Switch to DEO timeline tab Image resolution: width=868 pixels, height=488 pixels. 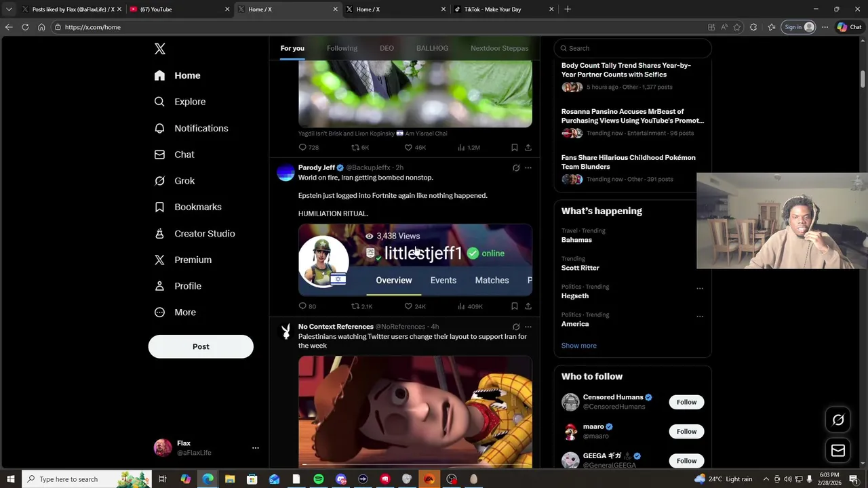pyautogui.click(x=387, y=48)
